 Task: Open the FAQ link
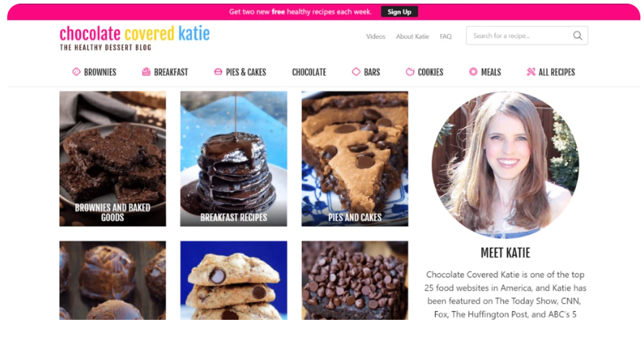click(x=446, y=37)
